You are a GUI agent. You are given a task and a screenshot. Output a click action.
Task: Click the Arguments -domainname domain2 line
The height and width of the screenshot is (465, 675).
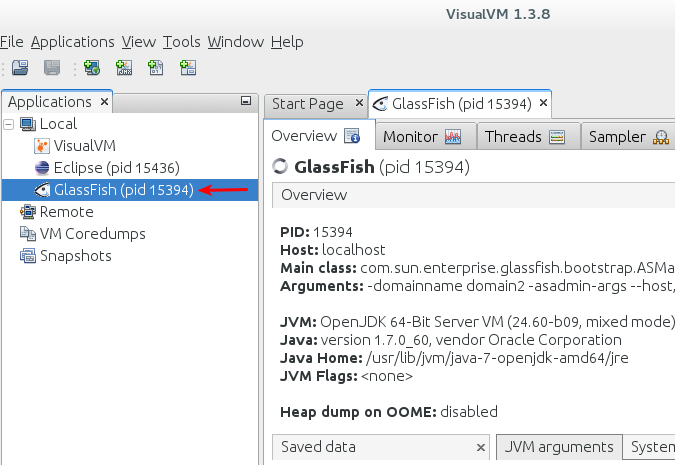[x=477, y=286]
